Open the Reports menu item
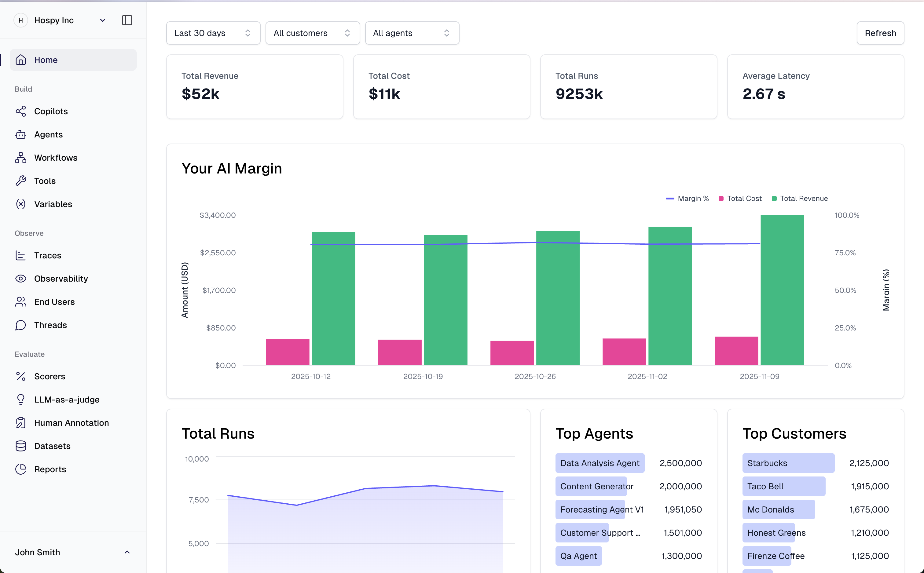This screenshot has width=924, height=573. (x=50, y=469)
